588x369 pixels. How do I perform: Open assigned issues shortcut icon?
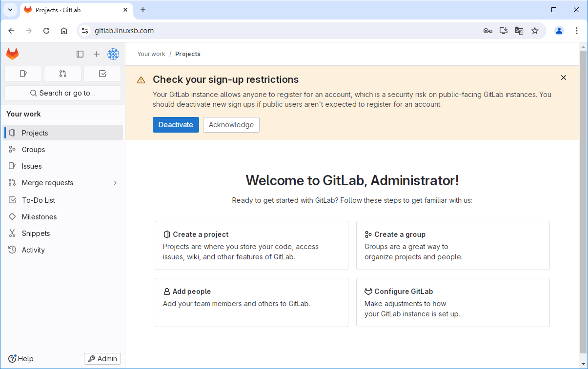(x=23, y=74)
